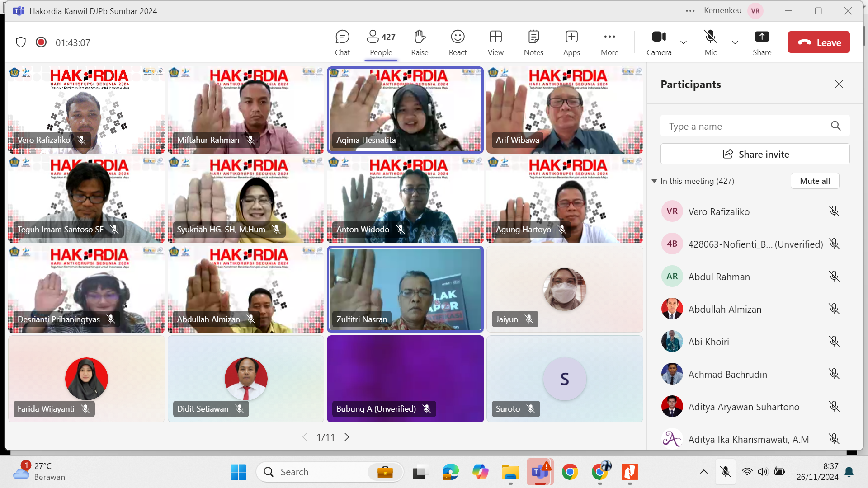Open Microsoft Teams from taskbar

[540, 472]
